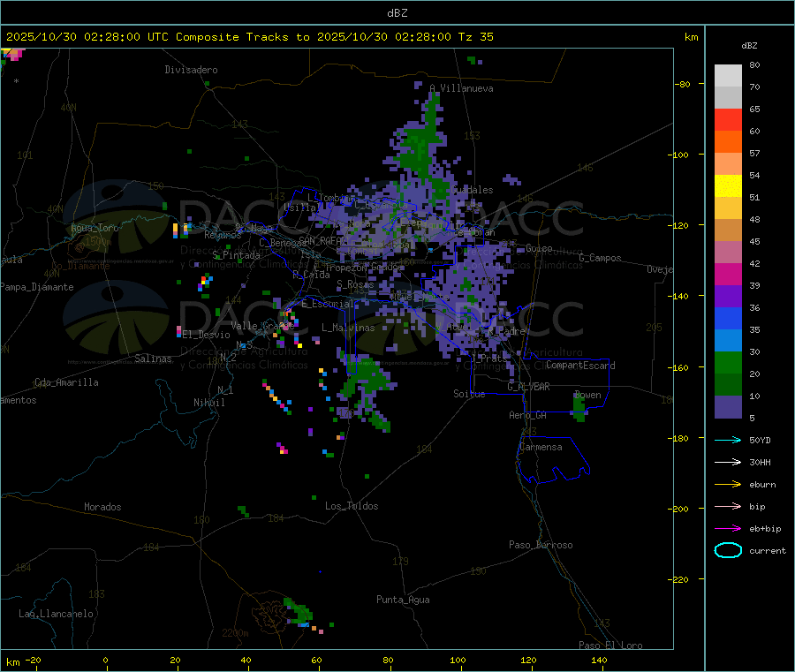Viewport: 795px width, 672px height.
Task: Click the 'CompantEscard' label
Action: pyautogui.click(x=580, y=365)
